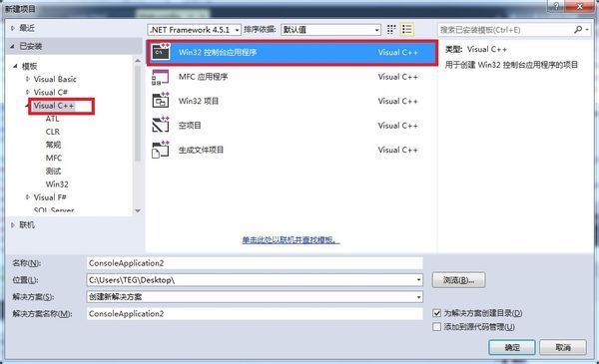Screen dimensions: 599x364
Task: Click the Win32 项目 template icon
Action: tap(161, 101)
